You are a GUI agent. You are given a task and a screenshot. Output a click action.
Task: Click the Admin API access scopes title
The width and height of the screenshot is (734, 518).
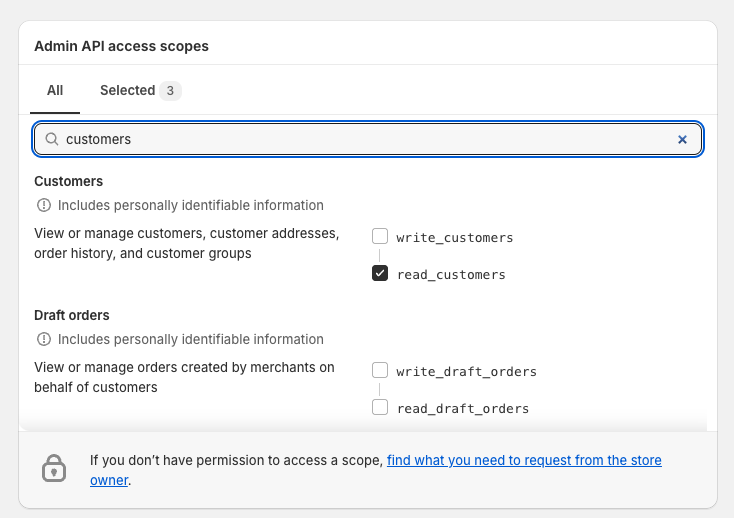[121, 46]
